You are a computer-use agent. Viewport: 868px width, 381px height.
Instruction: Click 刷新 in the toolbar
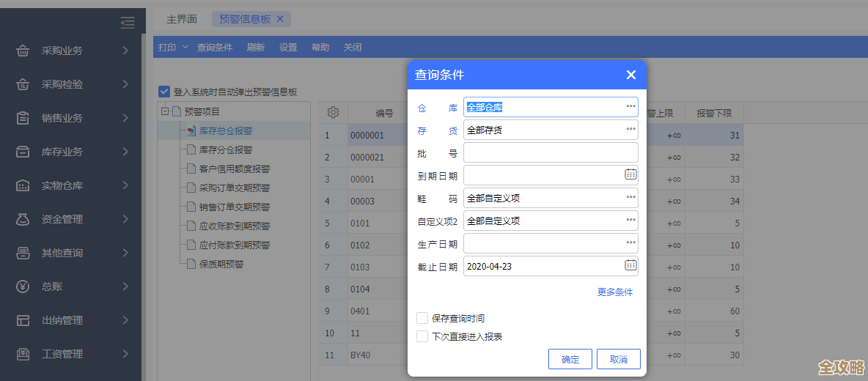pos(256,47)
